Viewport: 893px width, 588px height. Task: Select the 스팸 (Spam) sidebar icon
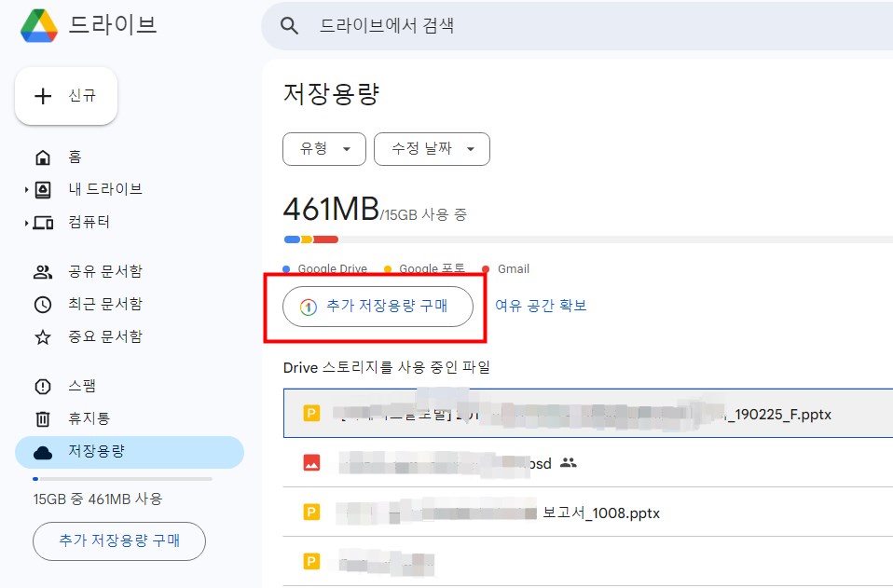[x=43, y=386]
